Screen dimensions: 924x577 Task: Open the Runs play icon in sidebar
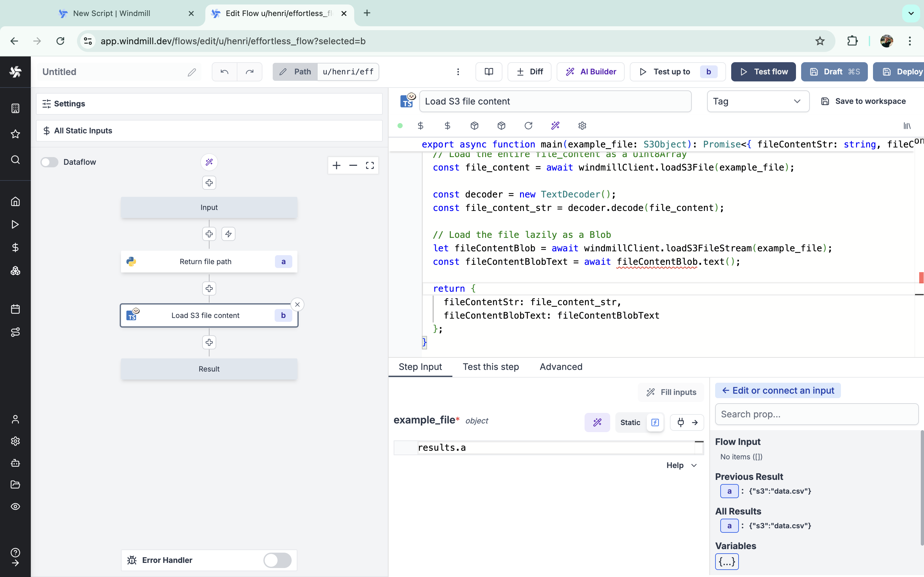[x=15, y=225]
